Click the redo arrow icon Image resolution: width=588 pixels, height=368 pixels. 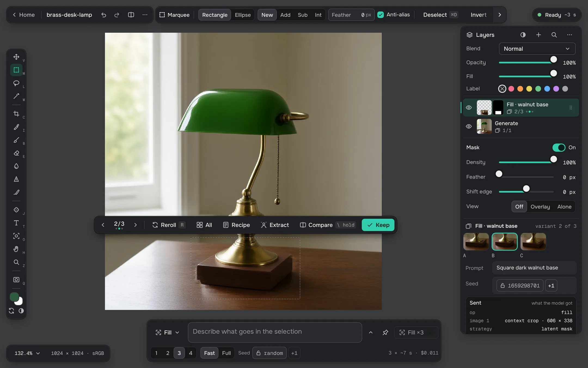click(x=117, y=15)
